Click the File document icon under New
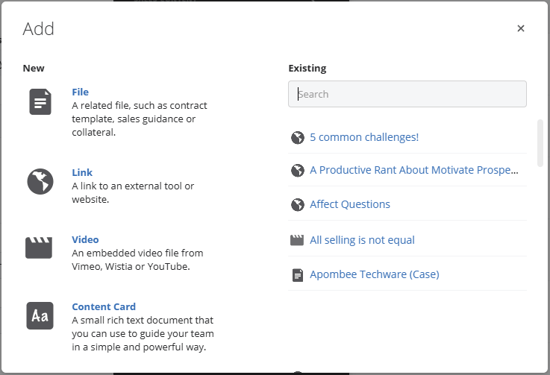The height and width of the screenshot is (375, 550). click(40, 102)
